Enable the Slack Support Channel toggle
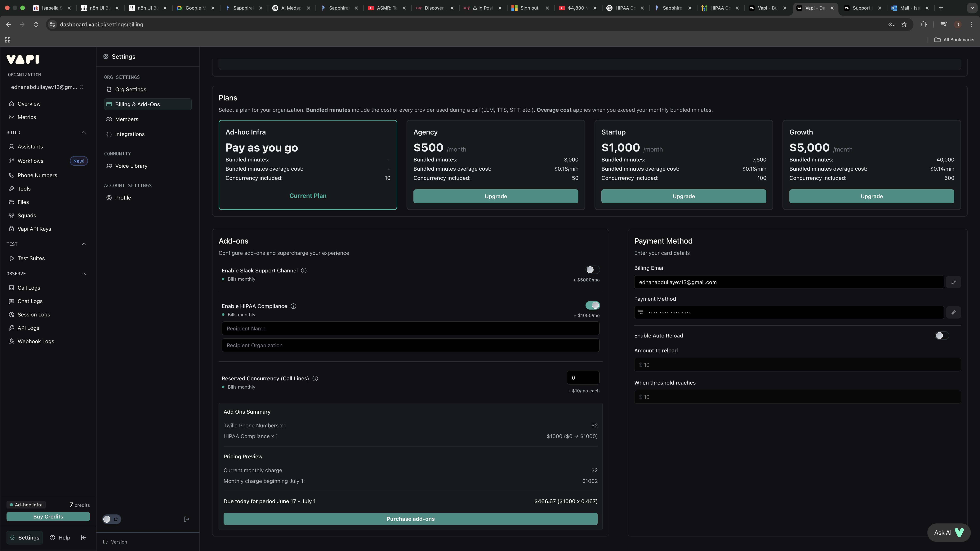This screenshot has width=980, height=551. (592, 270)
